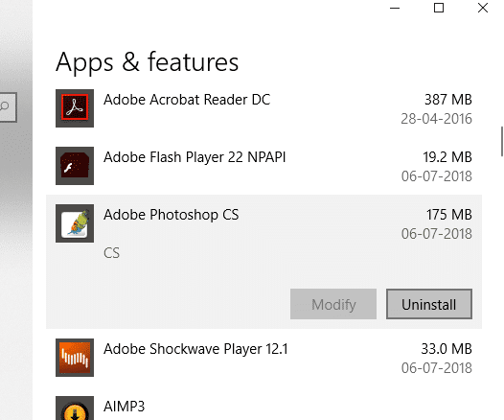Image resolution: width=504 pixels, height=420 pixels.
Task: Click the 387 MB size value
Action: pos(448,100)
